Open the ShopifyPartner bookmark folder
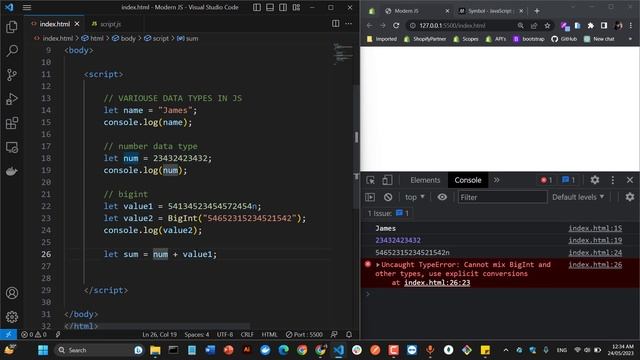 (x=425, y=39)
